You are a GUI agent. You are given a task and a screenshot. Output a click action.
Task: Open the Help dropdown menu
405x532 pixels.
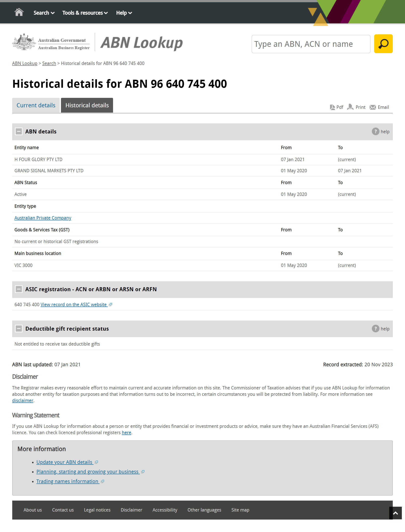tap(124, 13)
